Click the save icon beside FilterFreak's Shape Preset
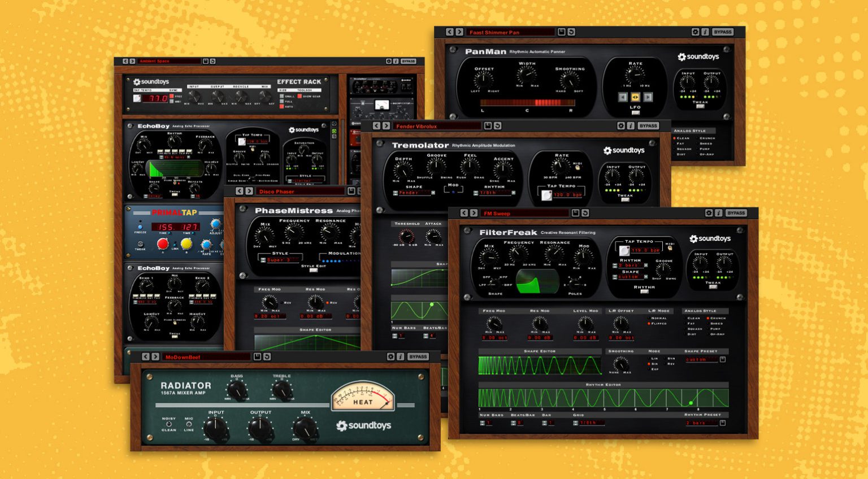The width and height of the screenshot is (868, 479). point(722,359)
